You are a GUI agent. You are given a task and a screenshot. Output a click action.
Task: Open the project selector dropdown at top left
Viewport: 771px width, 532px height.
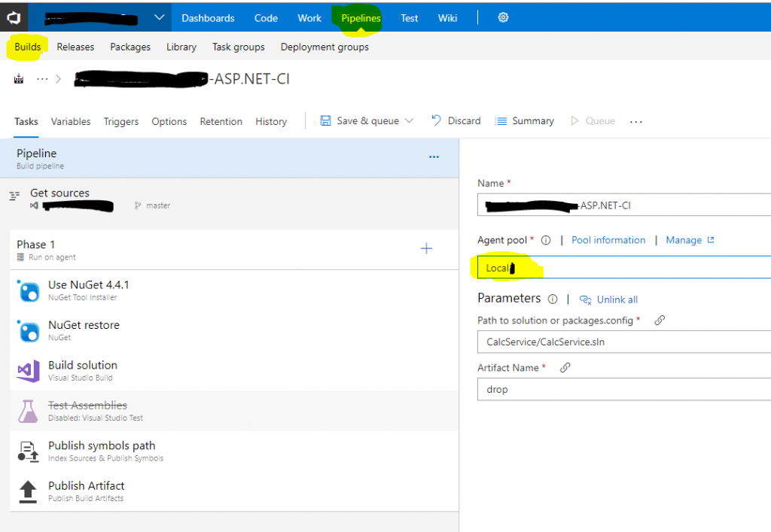(159, 17)
